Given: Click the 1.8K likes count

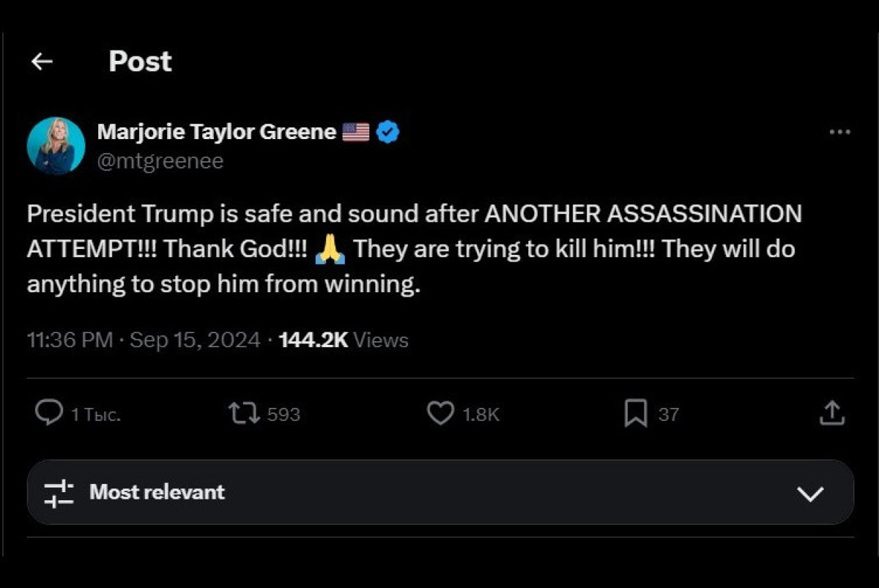Looking at the screenshot, I should click(481, 414).
